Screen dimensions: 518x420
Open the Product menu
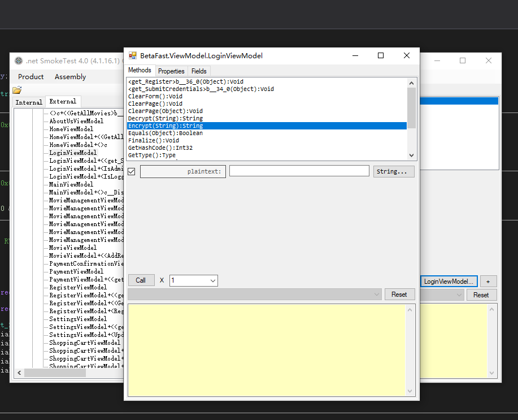[x=31, y=77]
